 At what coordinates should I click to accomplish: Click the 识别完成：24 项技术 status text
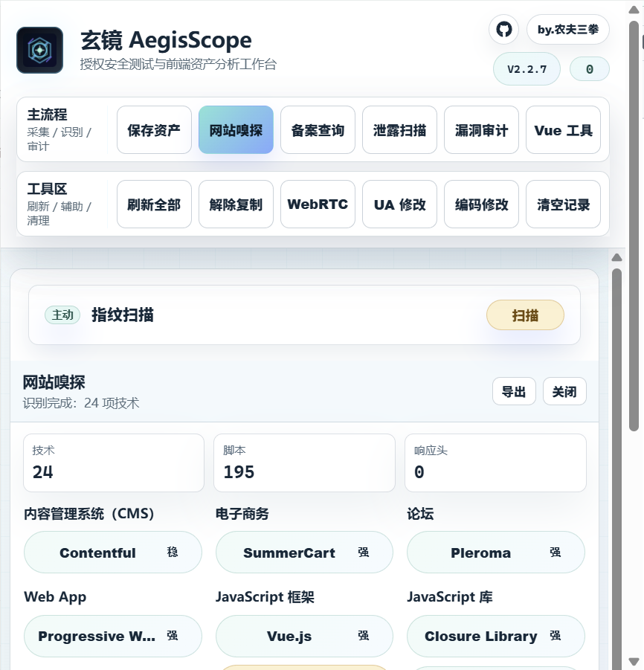point(81,403)
